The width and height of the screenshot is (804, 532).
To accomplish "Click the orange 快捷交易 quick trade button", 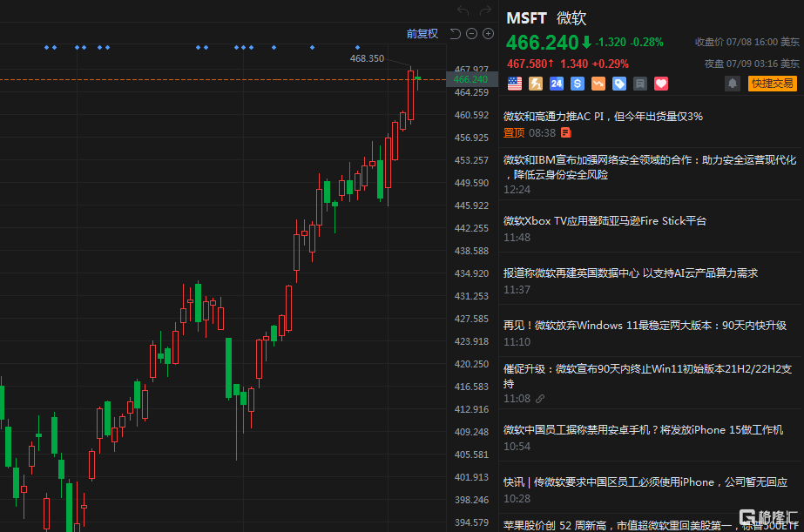I will point(773,83).
